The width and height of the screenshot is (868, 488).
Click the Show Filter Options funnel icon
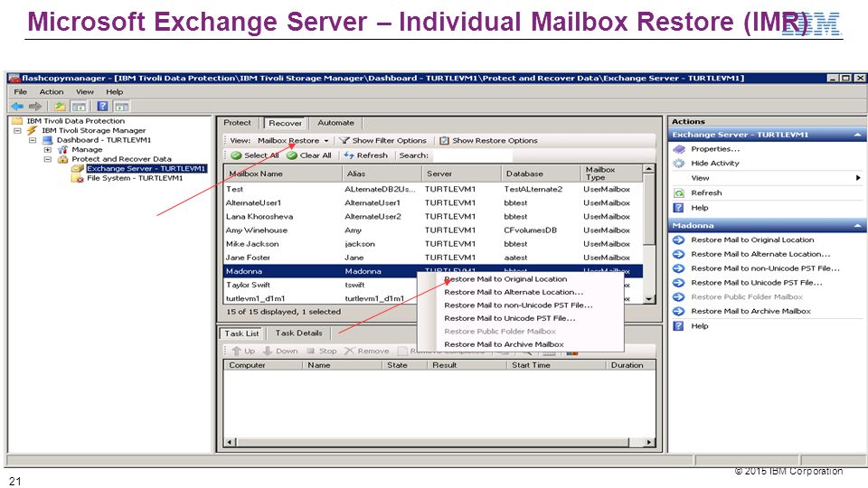point(344,141)
